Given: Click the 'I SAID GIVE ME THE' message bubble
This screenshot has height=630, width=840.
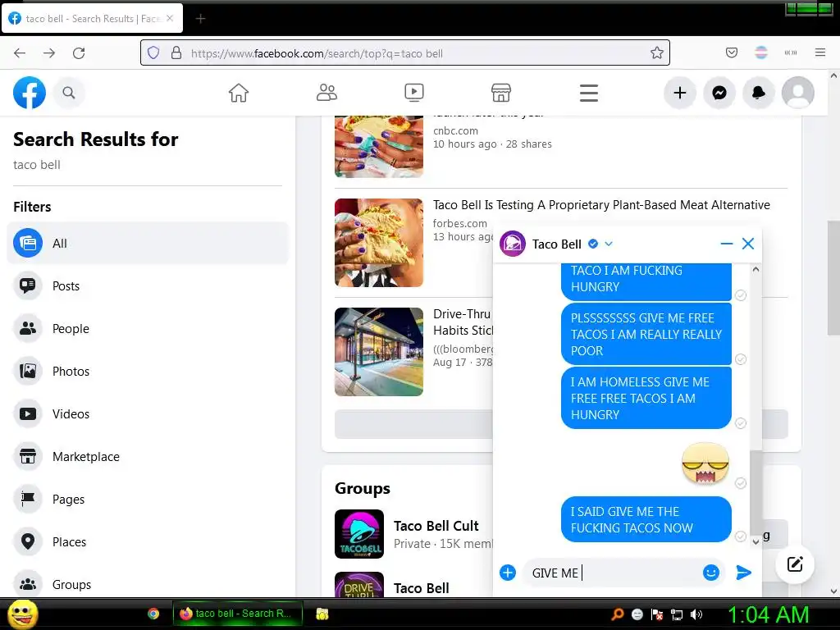Looking at the screenshot, I should (x=646, y=519).
